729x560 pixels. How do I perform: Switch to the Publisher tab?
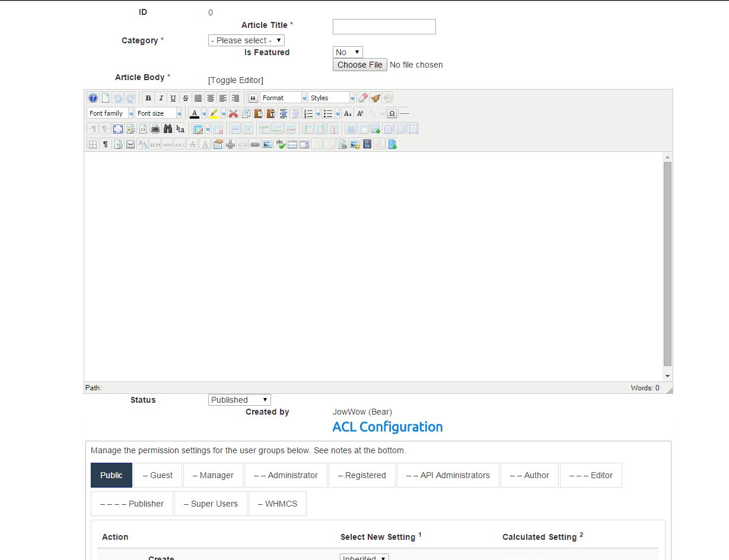(x=132, y=504)
